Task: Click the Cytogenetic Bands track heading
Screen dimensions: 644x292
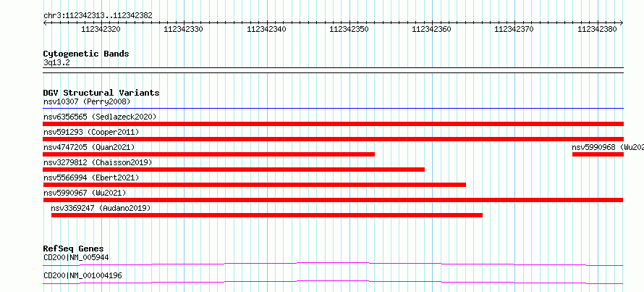Action: click(x=86, y=54)
